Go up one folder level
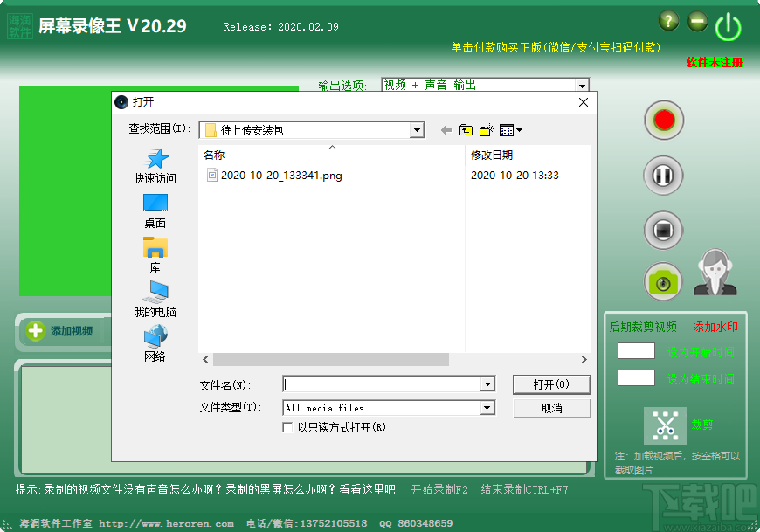 (466, 130)
